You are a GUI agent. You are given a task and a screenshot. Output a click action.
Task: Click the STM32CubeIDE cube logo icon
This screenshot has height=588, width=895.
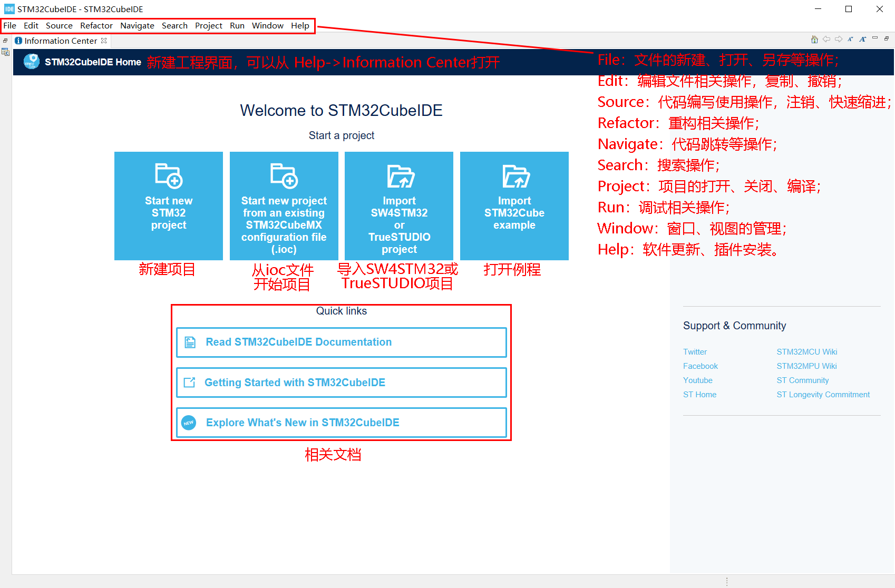(32, 62)
